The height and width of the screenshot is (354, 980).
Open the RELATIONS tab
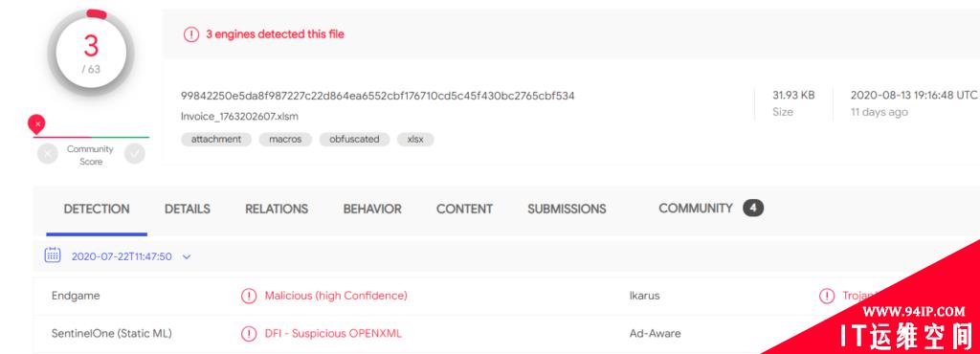coord(277,210)
